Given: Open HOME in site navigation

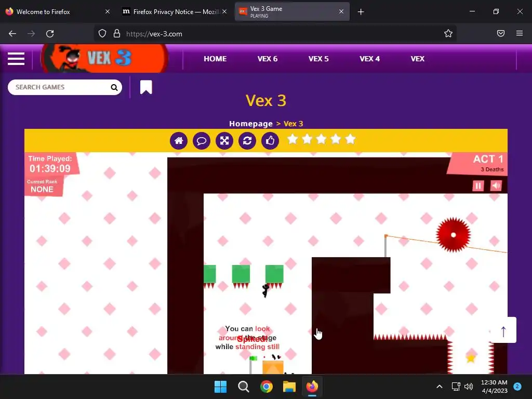Looking at the screenshot, I should coord(215,59).
